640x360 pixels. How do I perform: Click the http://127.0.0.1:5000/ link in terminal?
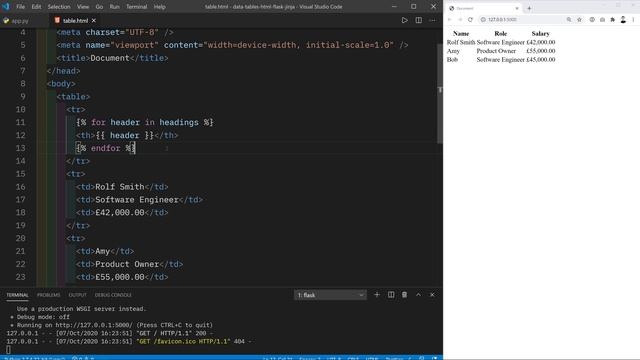pyautogui.click(x=94, y=325)
